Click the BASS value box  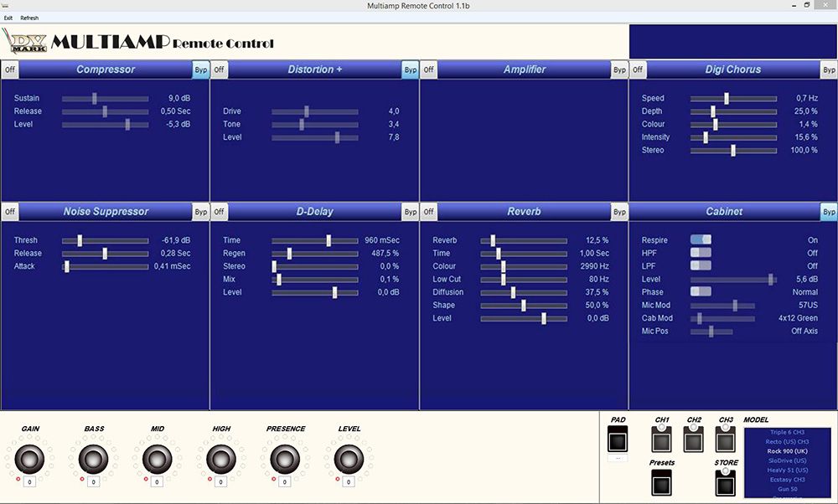pos(94,482)
